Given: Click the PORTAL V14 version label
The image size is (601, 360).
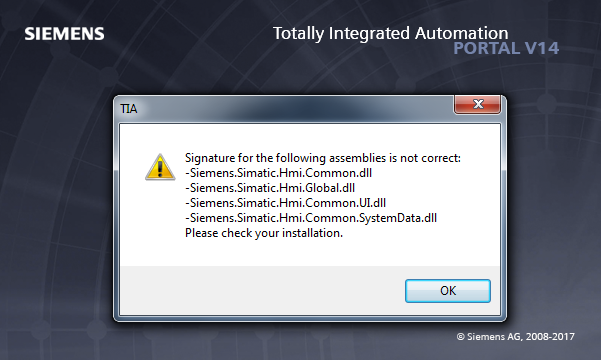Looking at the screenshot, I should [x=506, y=48].
